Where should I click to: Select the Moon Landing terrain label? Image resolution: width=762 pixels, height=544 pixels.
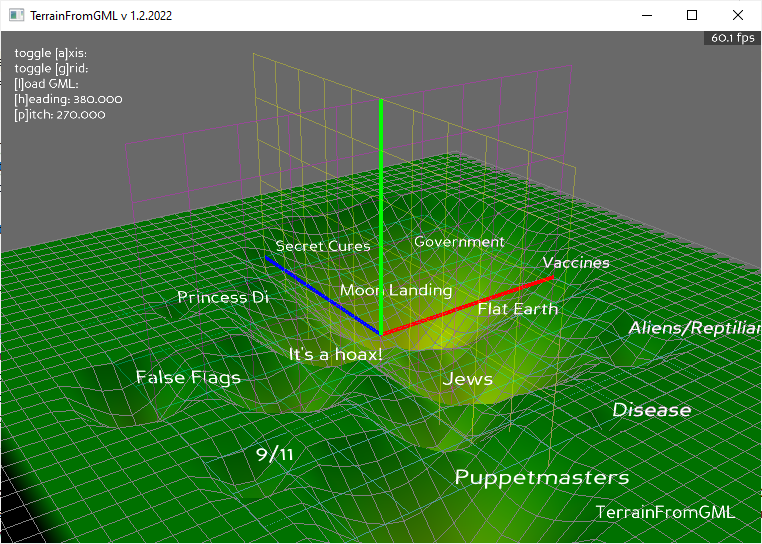coord(396,290)
